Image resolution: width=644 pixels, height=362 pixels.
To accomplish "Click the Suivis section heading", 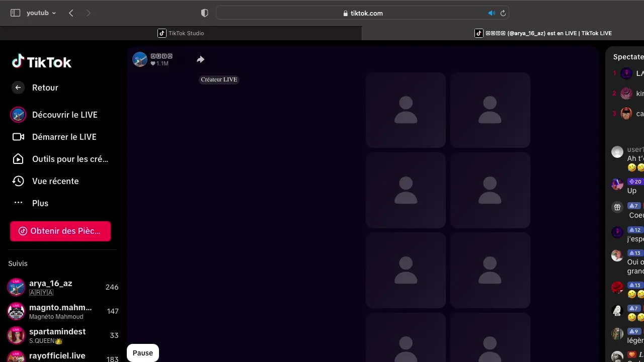I will coord(18,263).
